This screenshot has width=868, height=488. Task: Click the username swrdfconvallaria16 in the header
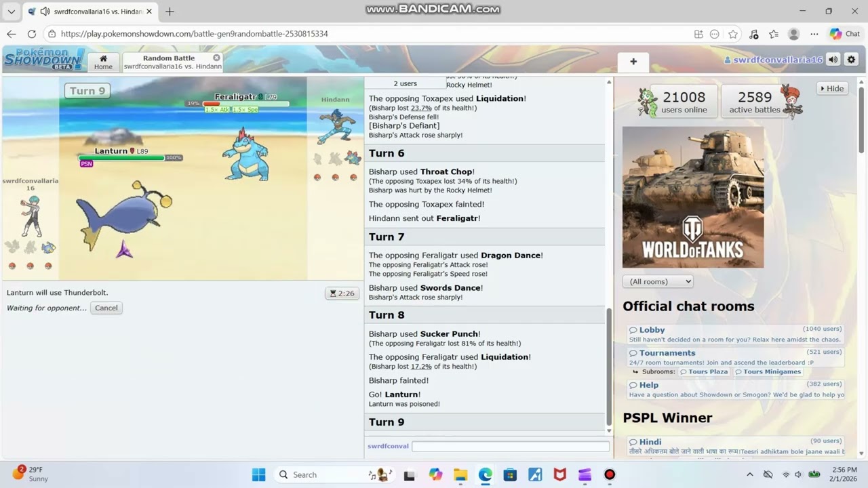click(773, 60)
